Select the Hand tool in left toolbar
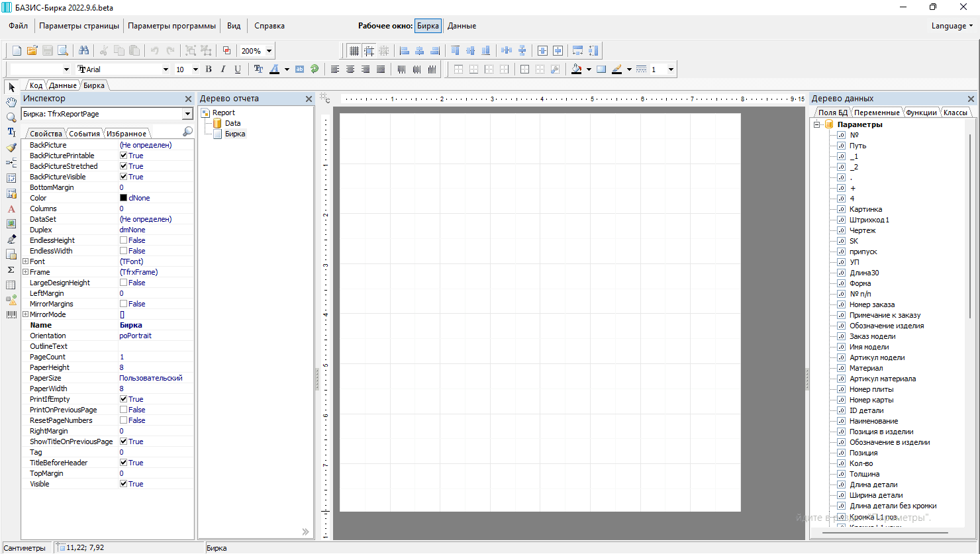Image resolution: width=980 pixels, height=554 pixels. [11, 102]
